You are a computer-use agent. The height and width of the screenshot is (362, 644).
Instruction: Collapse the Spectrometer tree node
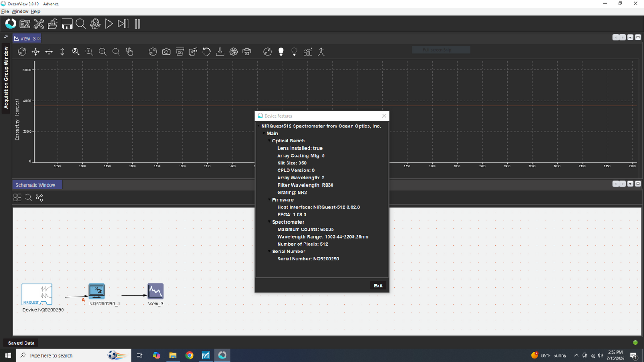[x=269, y=222]
